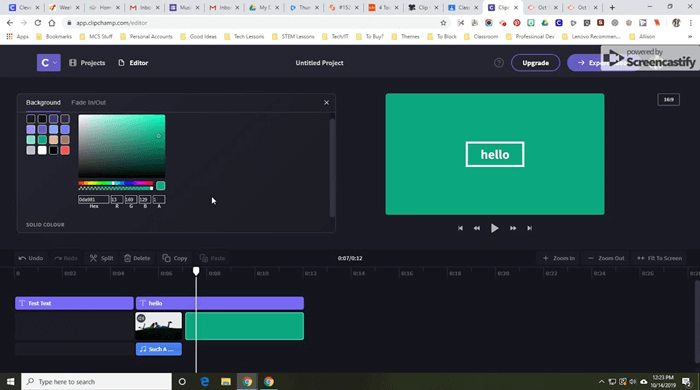700x390 pixels.
Task: Edit the R value field
Action: point(117,199)
